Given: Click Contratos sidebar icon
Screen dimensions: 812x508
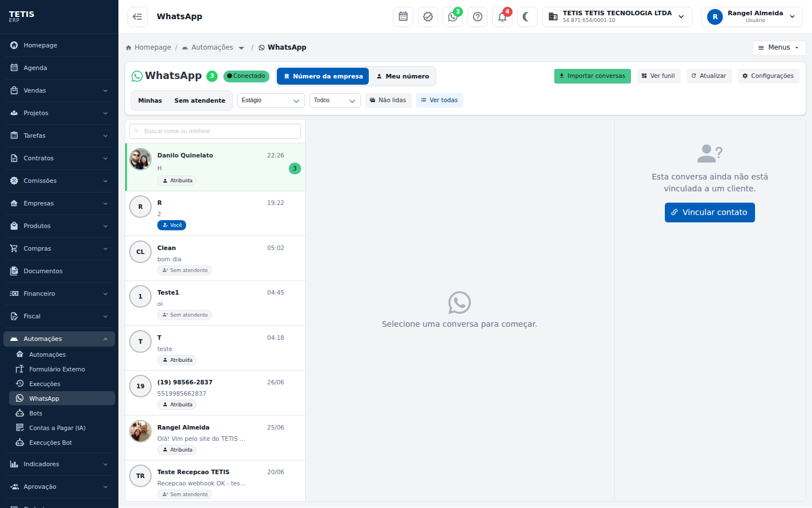Looking at the screenshot, I should tap(14, 158).
